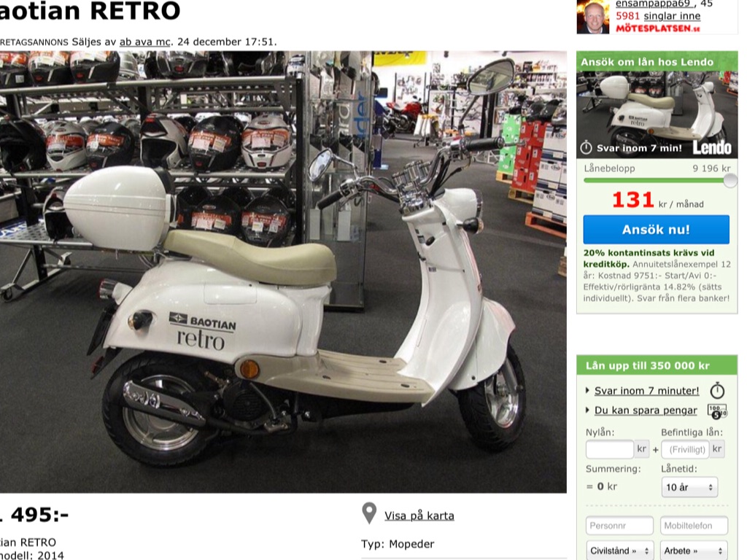Click the Befintliga lån Frivilligt field
The height and width of the screenshot is (560, 747).
(686, 449)
